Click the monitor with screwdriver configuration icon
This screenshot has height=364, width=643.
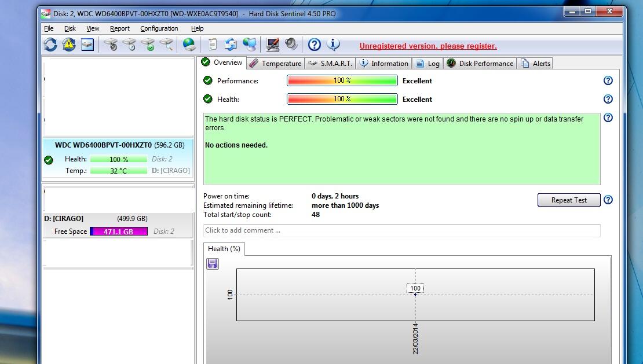(272, 44)
